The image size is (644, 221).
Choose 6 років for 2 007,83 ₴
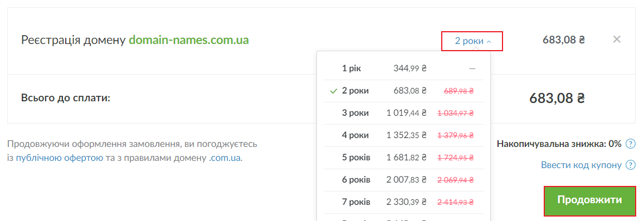click(x=404, y=180)
